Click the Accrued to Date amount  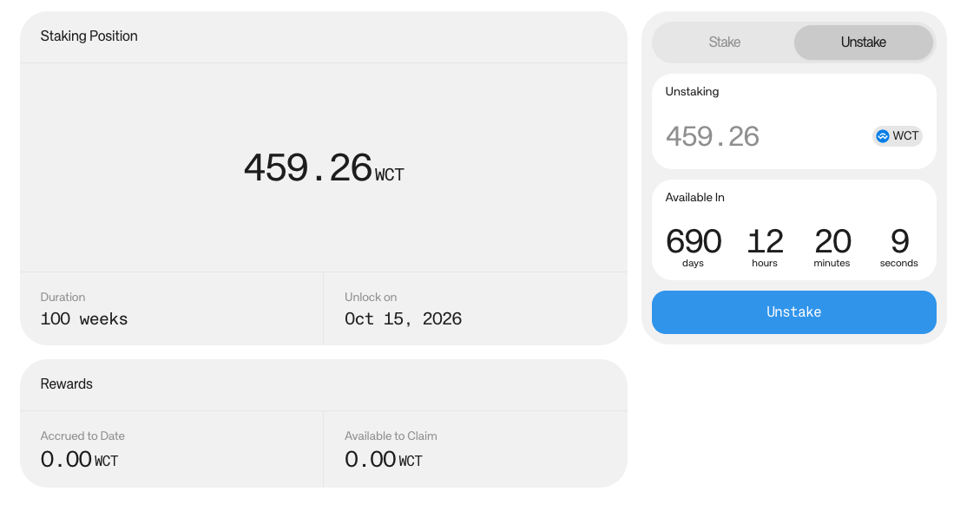[79, 460]
